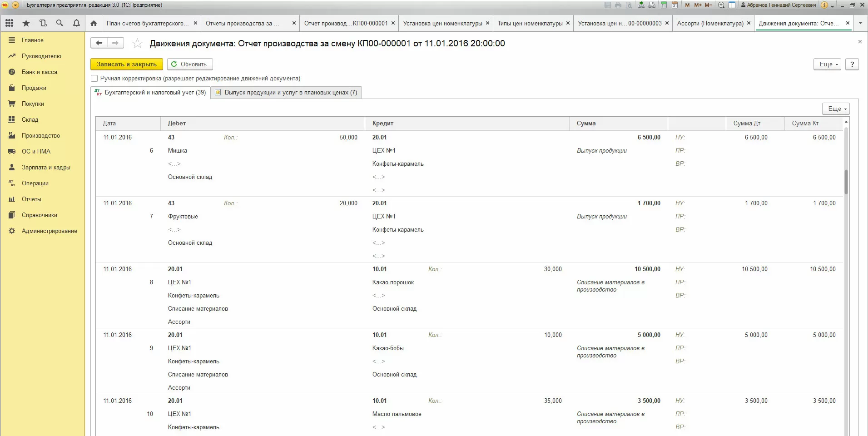Click the Кредит column header
The height and width of the screenshot is (436, 868).
467,123
